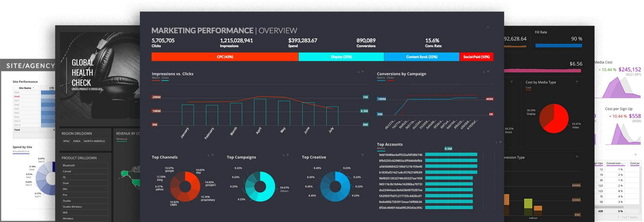Viewport: 644px width, 222px height.
Task: Toggle the APAC region filter
Action: [x=66, y=141]
